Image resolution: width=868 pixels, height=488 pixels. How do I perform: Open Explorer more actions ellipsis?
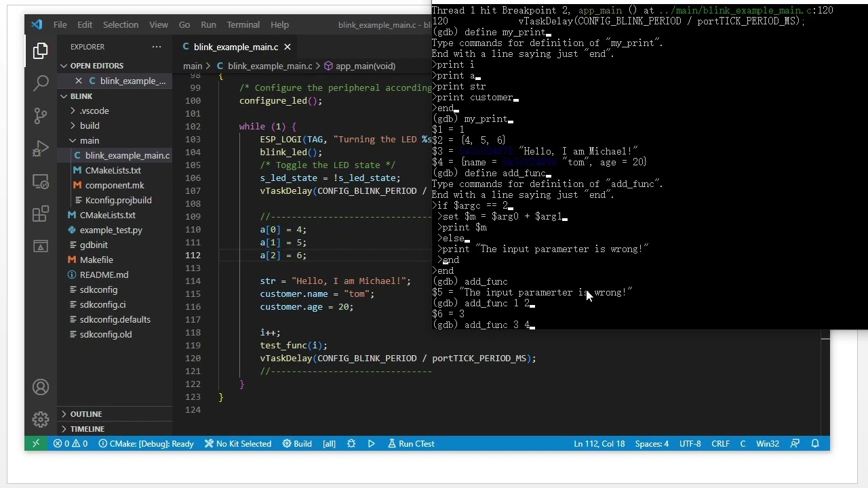pos(157,47)
